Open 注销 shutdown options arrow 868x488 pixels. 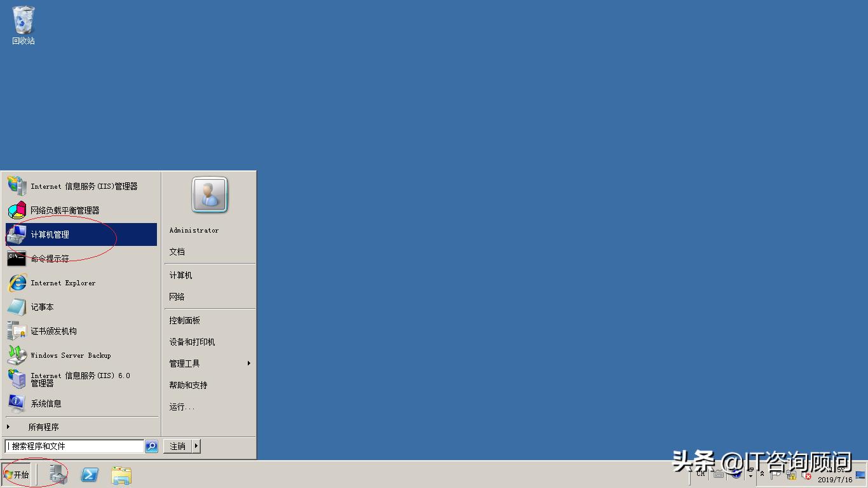click(x=196, y=445)
